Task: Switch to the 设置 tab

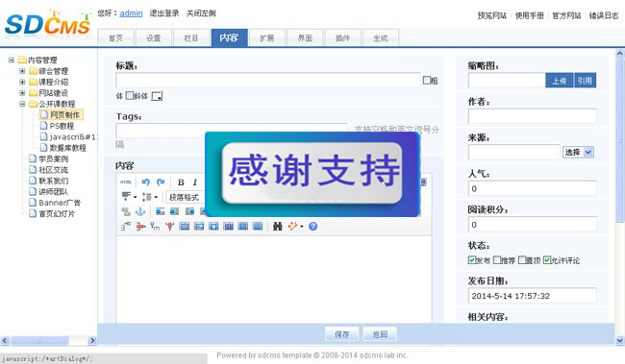Action: [x=154, y=37]
